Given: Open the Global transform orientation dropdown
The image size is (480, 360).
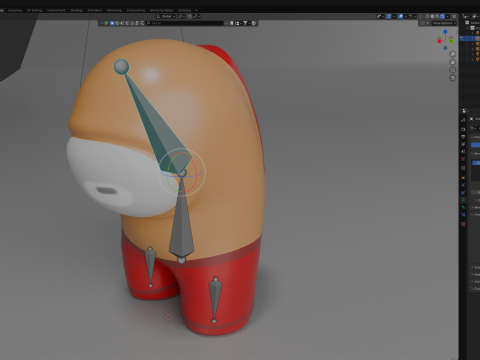Looking at the screenshot, I should 166,16.
